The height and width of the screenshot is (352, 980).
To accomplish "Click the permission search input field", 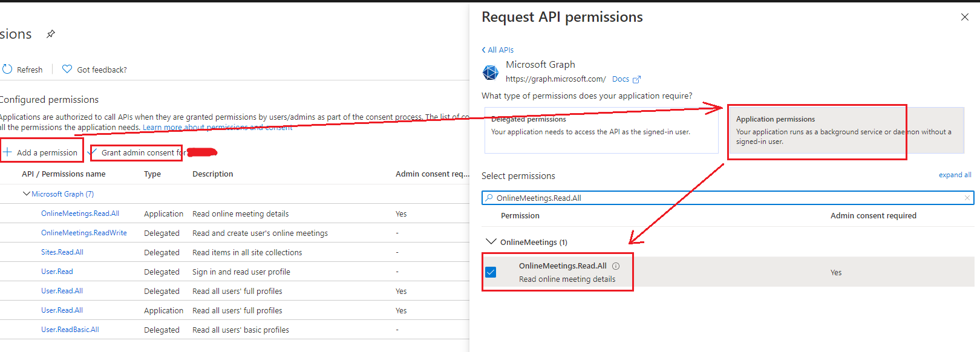I will [726, 198].
